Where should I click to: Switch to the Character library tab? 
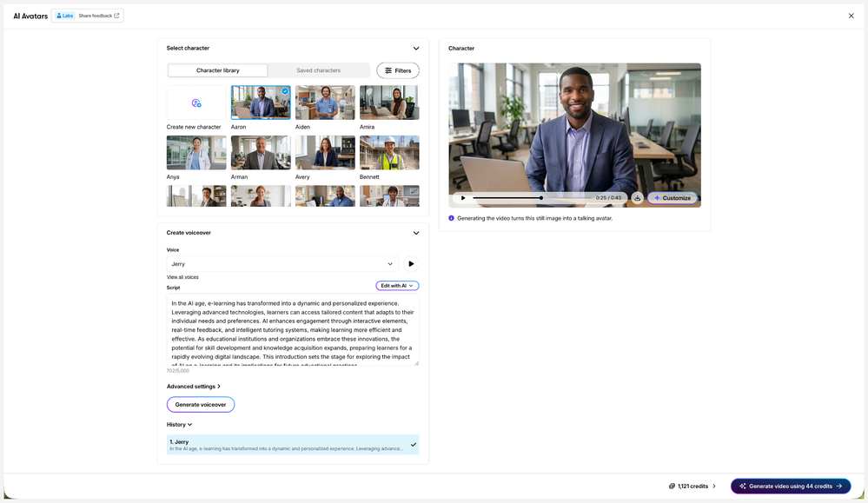pyautogui.click(x=218, y=70)
